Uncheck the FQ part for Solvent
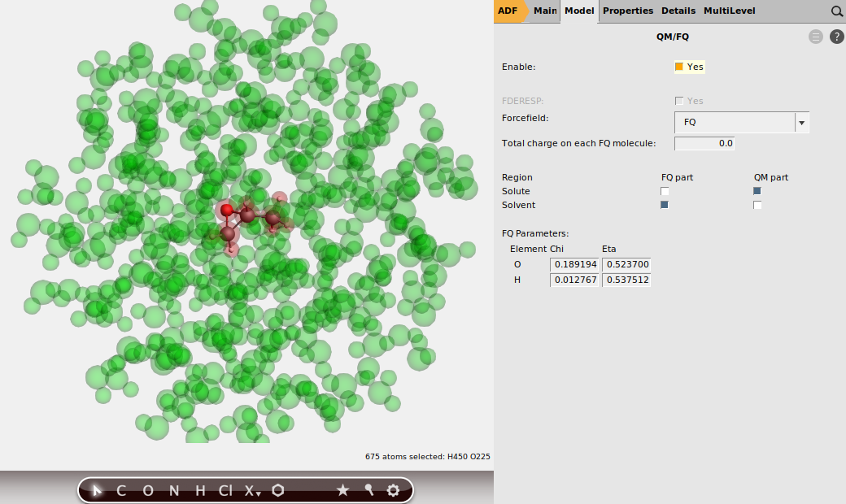 [664, 205]
